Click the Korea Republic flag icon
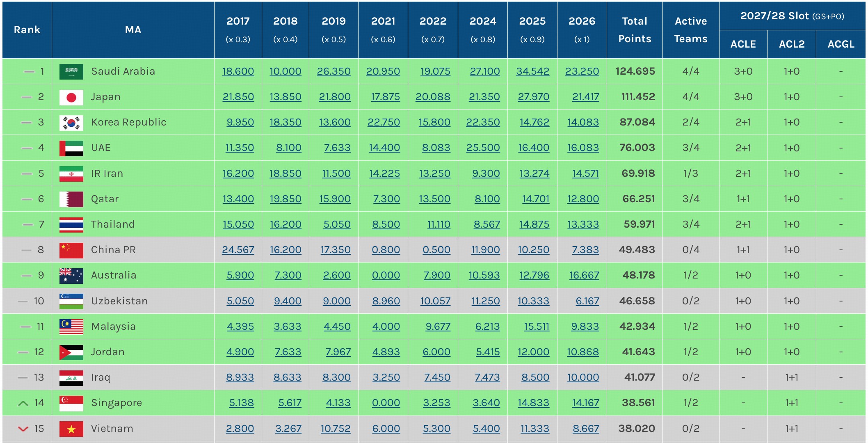Screen dimensions: 868x443 (71, 123)
